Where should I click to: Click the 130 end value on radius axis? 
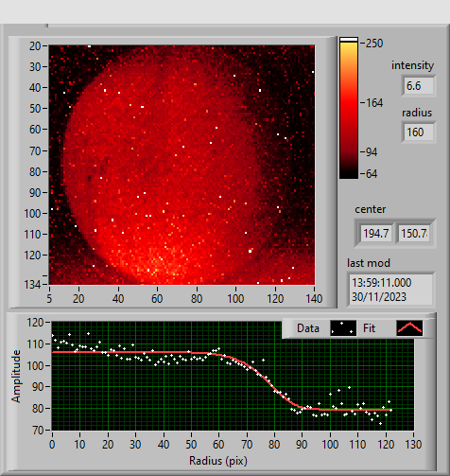[413, 445]
